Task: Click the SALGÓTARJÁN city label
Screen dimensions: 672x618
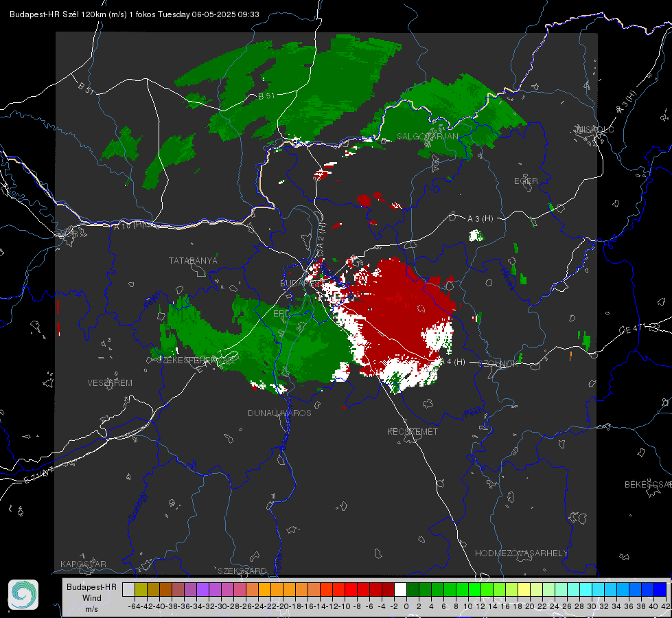Action: [x=428, y=137]
